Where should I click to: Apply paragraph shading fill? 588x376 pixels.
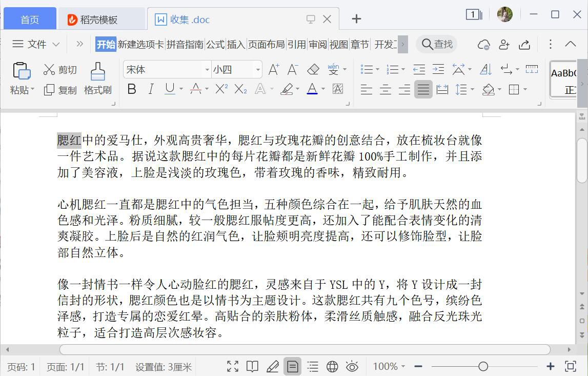coord(488,89)
